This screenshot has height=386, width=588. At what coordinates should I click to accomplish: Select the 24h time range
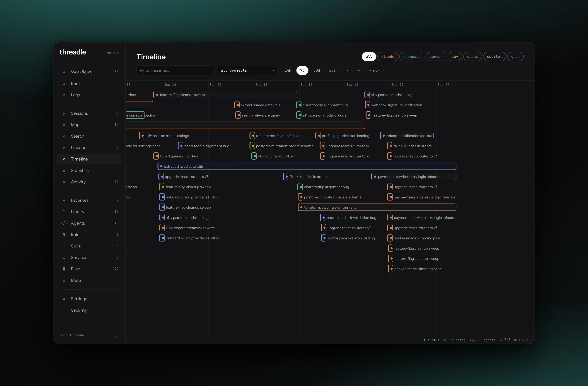(x=288, y=71)
